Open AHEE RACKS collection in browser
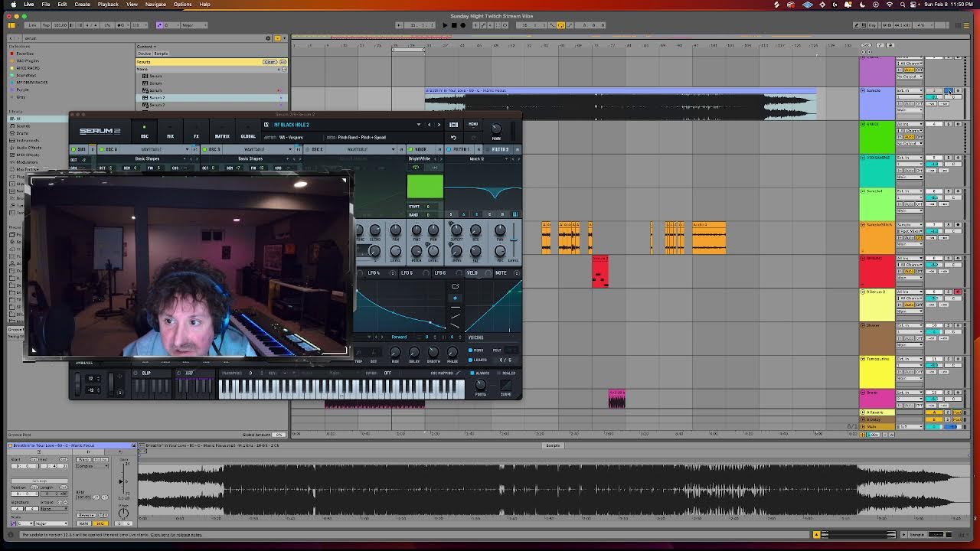 click(x=27, y=68)
